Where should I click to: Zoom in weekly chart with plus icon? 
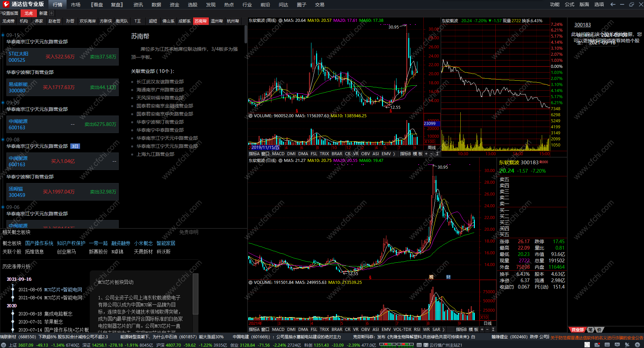pyautogui.click(x=426, y=154)
